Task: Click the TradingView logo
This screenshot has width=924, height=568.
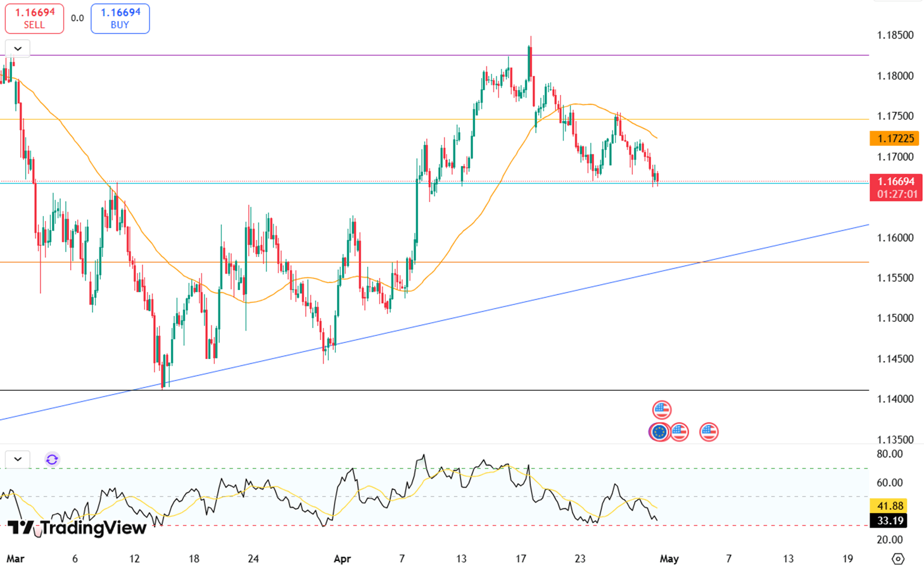Action: (77, 527)
